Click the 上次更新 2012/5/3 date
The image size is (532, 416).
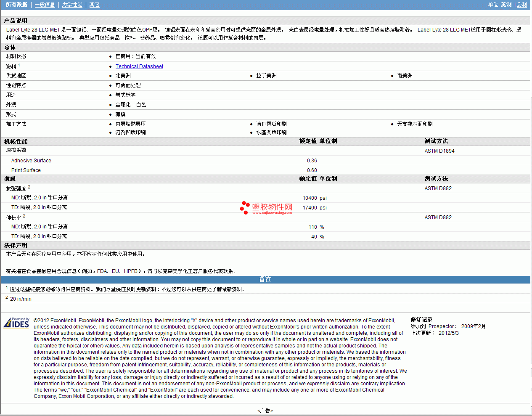coord(435,333)
